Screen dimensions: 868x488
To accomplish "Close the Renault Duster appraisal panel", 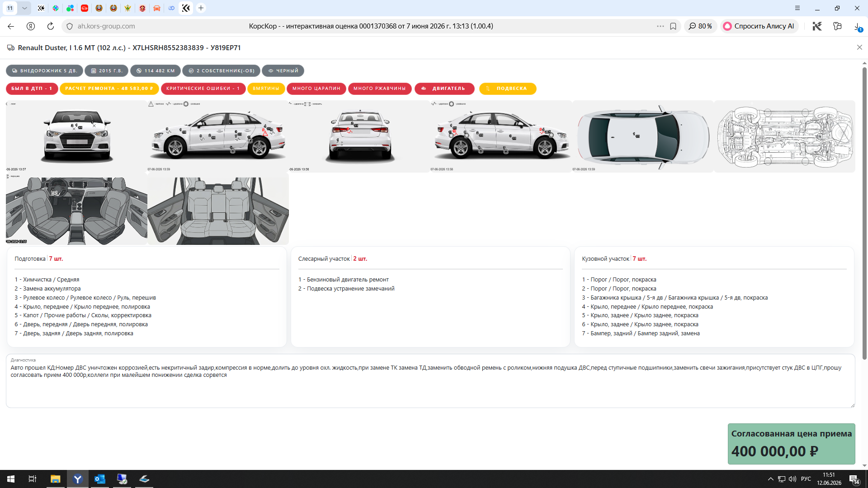I will [x=859, y=47].
